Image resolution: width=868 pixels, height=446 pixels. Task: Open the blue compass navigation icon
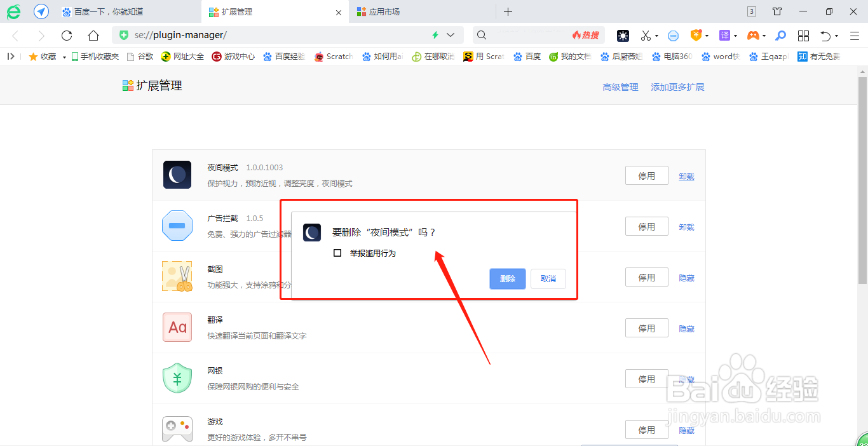click(x=41, y=11)
